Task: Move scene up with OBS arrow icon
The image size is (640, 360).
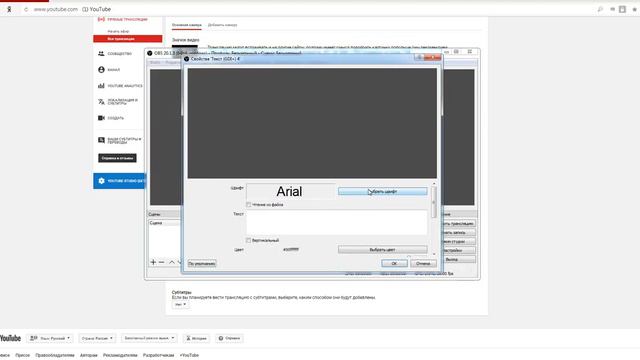Action: (x=172, y=262)
